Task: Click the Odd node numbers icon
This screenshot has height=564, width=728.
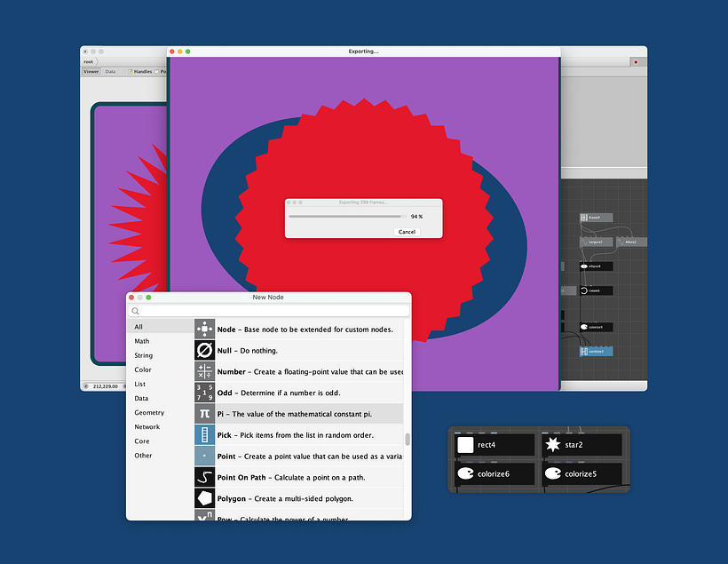Action: point(204,393)
